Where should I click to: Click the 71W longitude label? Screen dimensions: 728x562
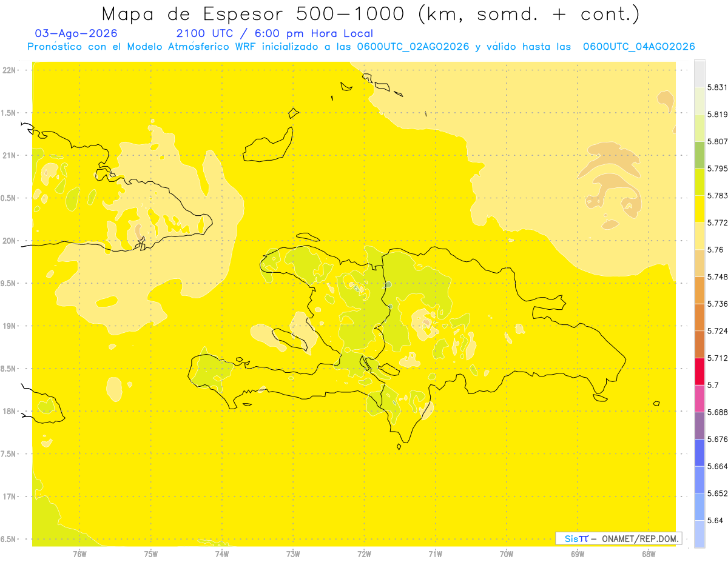[435, 554]
